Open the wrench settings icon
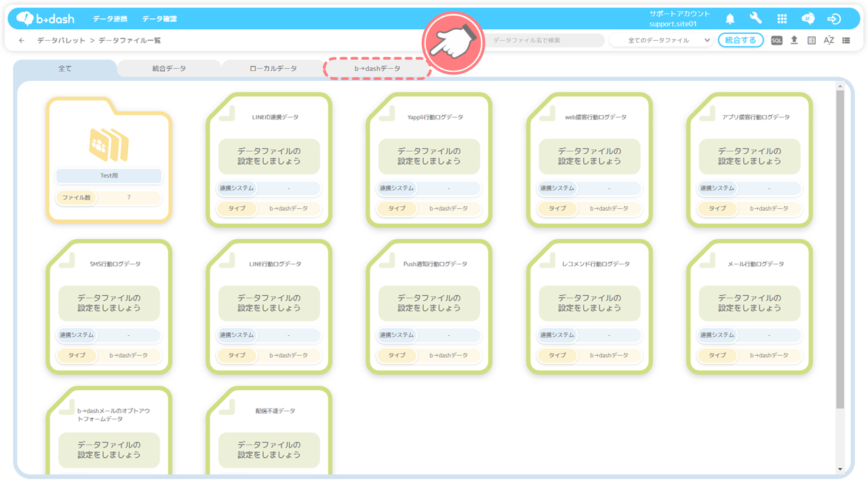868x488 pixels. [756, 19]
